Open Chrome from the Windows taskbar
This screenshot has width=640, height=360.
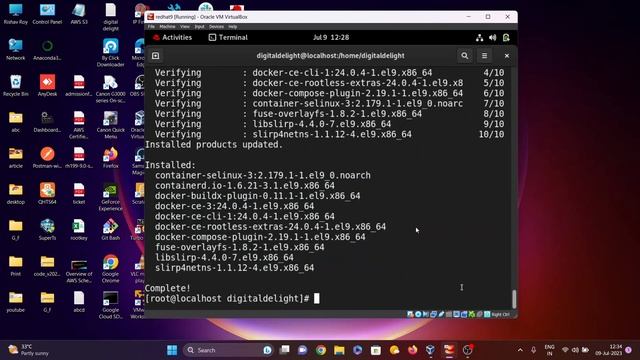[x=321, y=350]
